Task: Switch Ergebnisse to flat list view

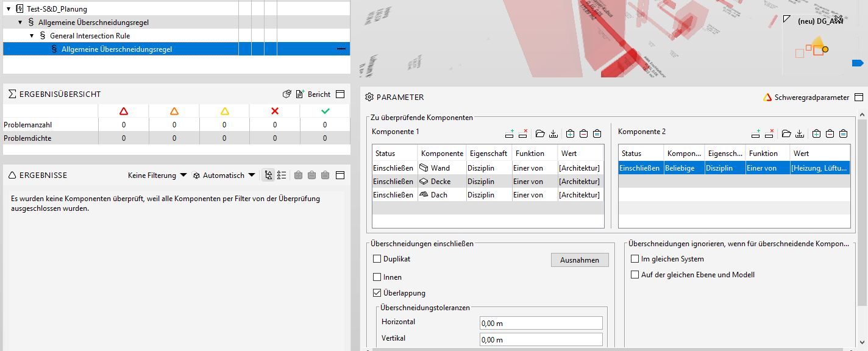Action: point(282,175)
